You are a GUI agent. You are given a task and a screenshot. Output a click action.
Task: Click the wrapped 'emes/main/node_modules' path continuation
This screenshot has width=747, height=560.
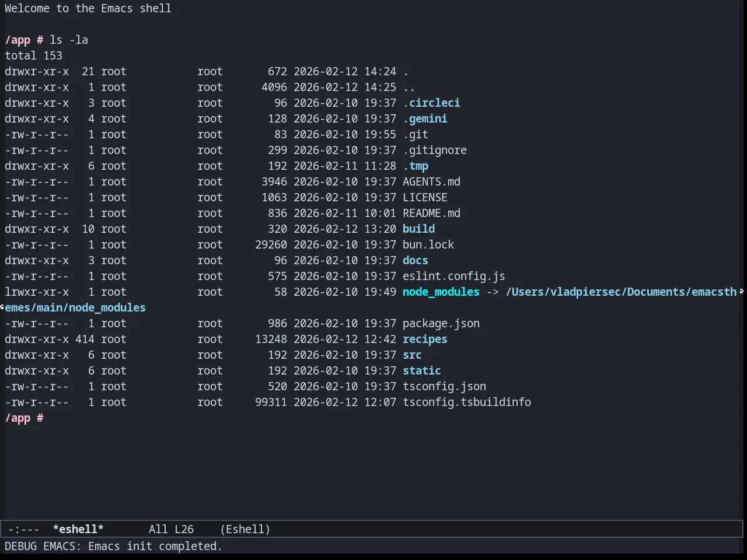(75, 307)
